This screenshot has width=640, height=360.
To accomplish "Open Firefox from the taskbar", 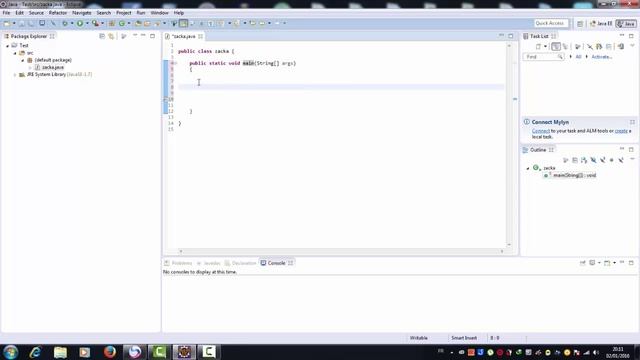I will point(109,352).
